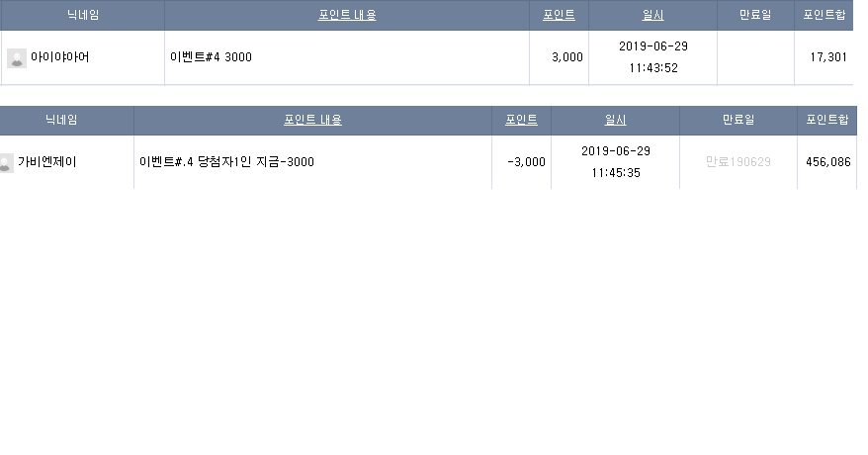Click the 닉네임 header of first table

point(83,15)
